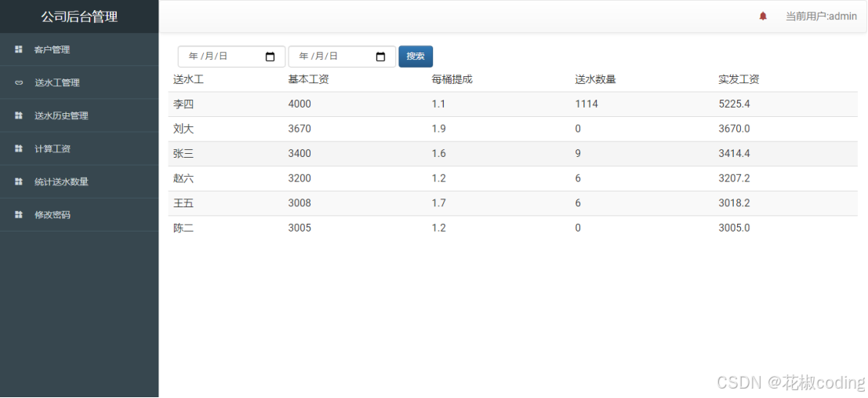Click actual salary 3018.2
Image resolution: width=868 pixels, height=398 pixels.
(x=734, y=203)
